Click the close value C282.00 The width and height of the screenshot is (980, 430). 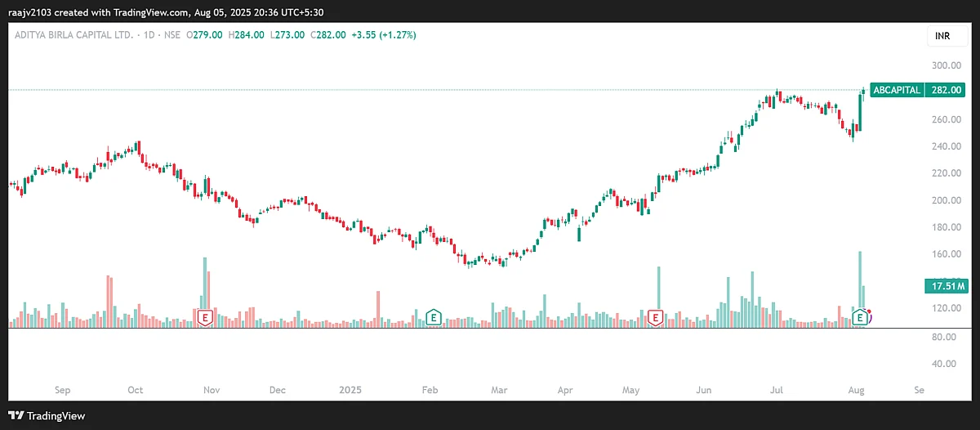[x=329, y=35]
